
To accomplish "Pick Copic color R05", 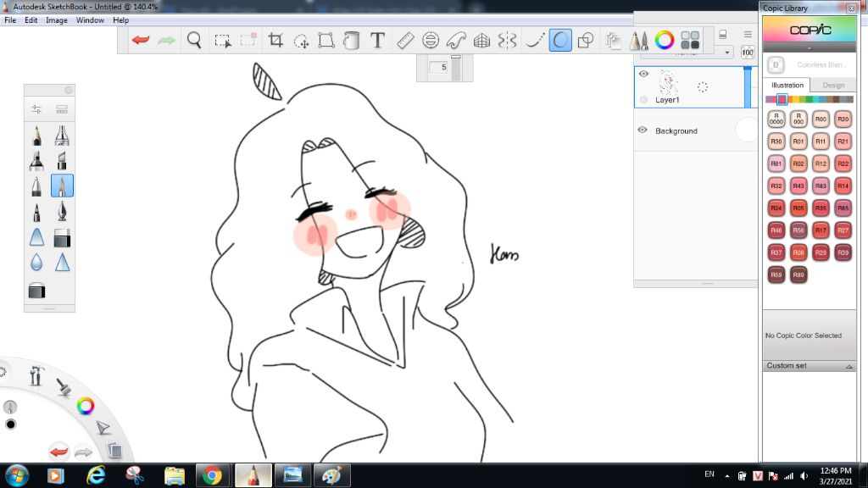I will [798, 208].
